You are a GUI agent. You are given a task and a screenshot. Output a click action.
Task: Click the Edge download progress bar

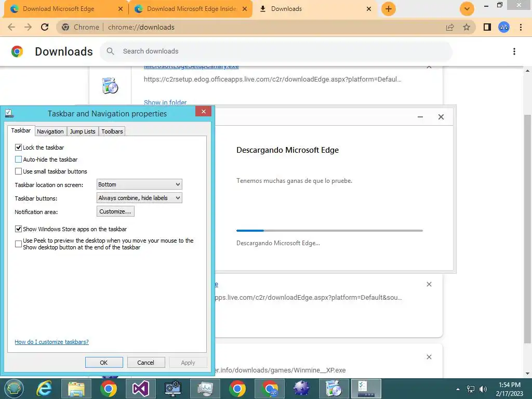pyautogui.click(x=329, y=231)
